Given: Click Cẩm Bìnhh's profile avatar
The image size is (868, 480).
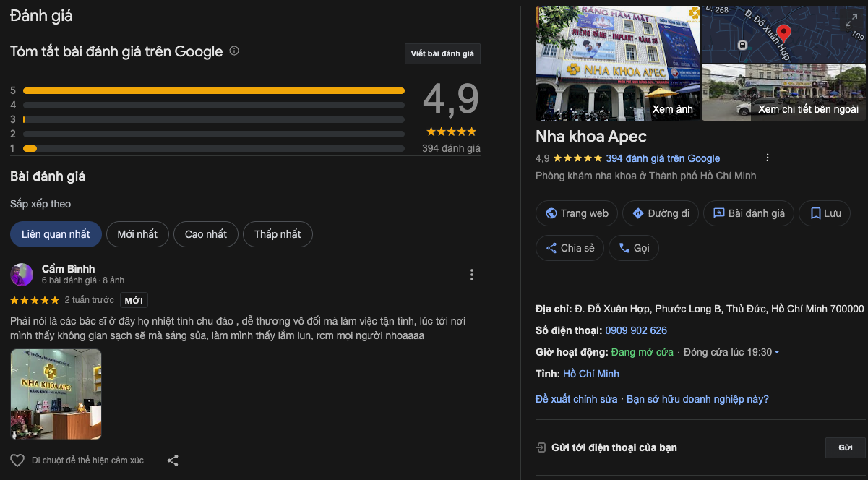Looking at the screenshot, I should (22, 275).
